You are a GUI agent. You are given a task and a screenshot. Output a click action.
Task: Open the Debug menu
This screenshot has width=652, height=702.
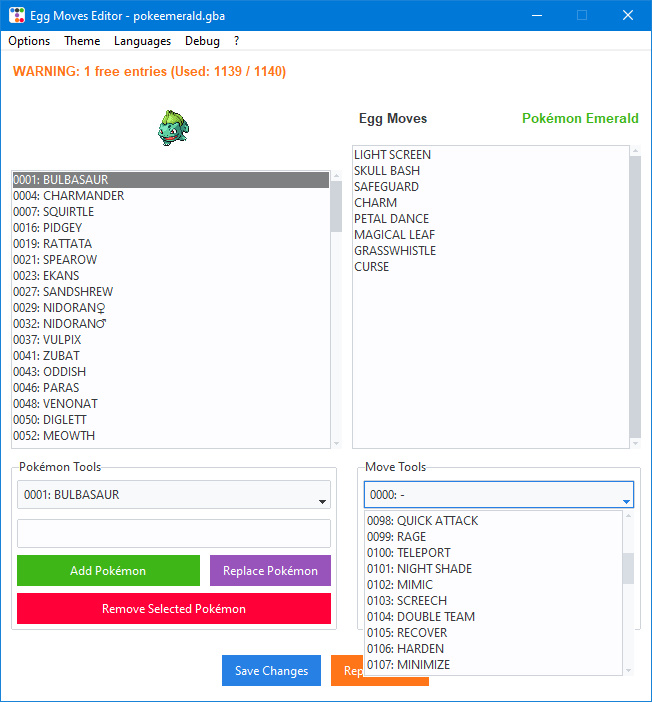pos(202,41)
